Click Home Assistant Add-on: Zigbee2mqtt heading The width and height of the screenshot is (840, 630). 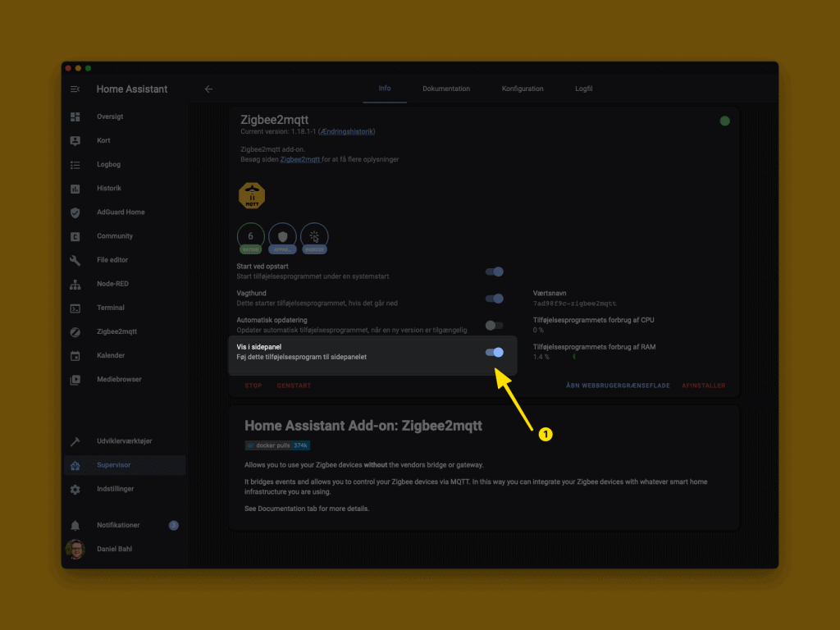click(x=363, y=426)
